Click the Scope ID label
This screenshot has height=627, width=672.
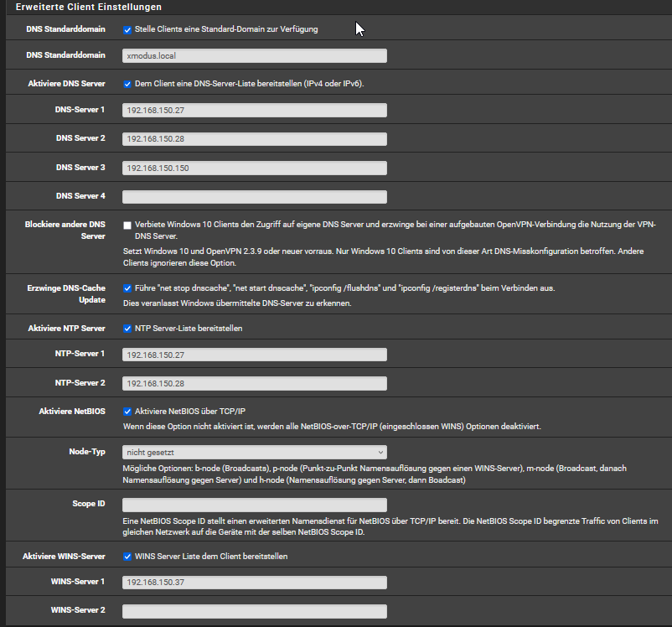(x=89, y=504)
